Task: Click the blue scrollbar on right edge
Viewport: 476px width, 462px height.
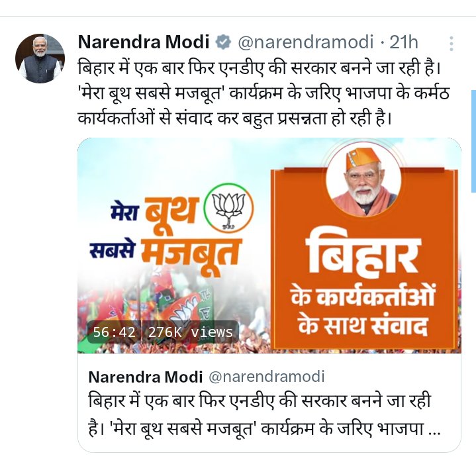Action: tap(473, 141)
